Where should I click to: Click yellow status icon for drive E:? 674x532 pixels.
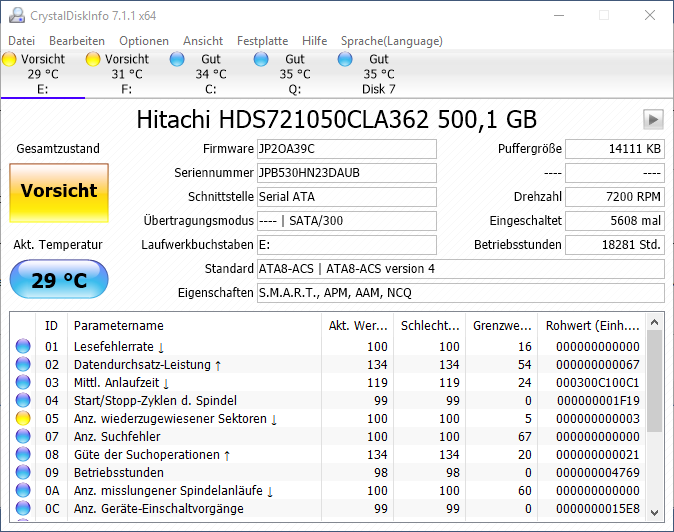click(9, 59)
